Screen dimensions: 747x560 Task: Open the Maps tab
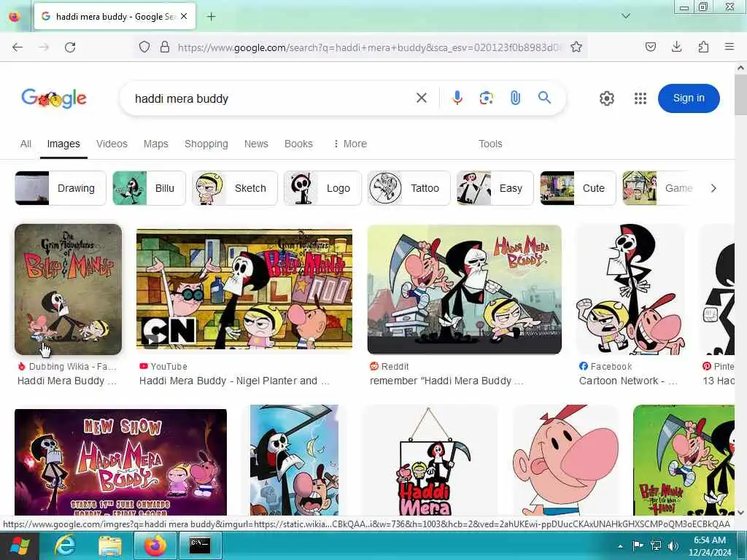[x=156, y=144]
